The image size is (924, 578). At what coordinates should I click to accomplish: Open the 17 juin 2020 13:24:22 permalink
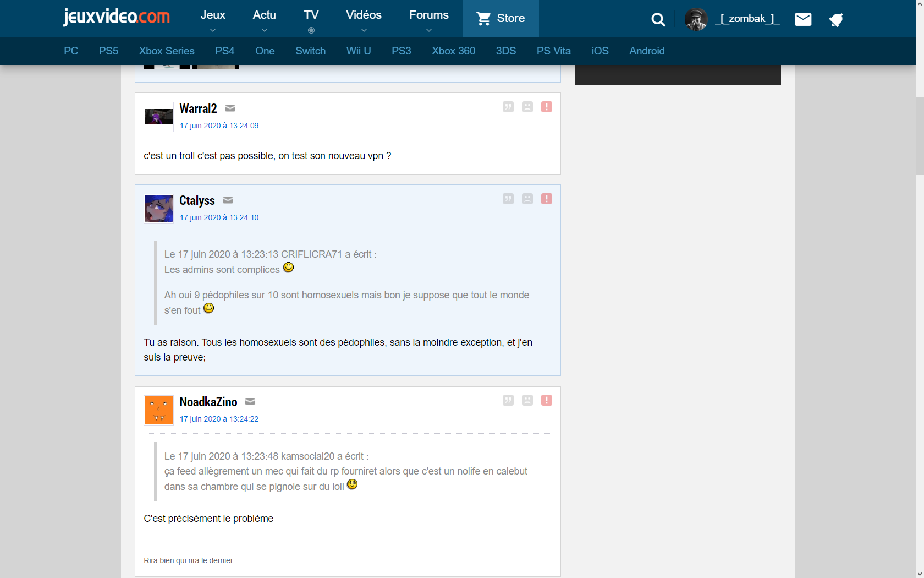point(219,419)
